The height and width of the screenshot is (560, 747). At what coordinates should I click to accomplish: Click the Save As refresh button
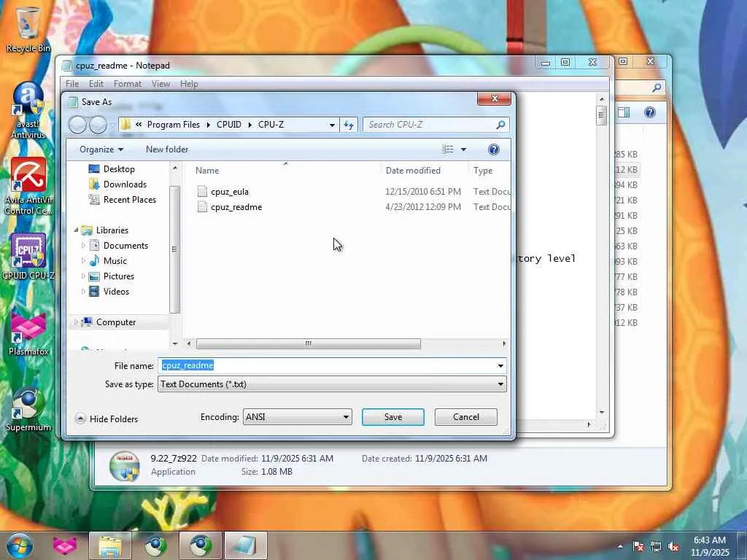349,125
